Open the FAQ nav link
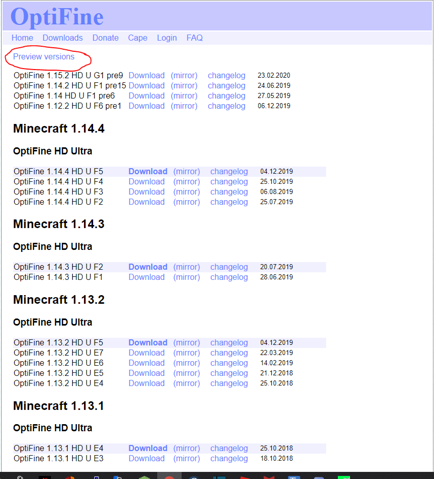Viewport: 434px width, 479px height. click(x=194, y=38)
